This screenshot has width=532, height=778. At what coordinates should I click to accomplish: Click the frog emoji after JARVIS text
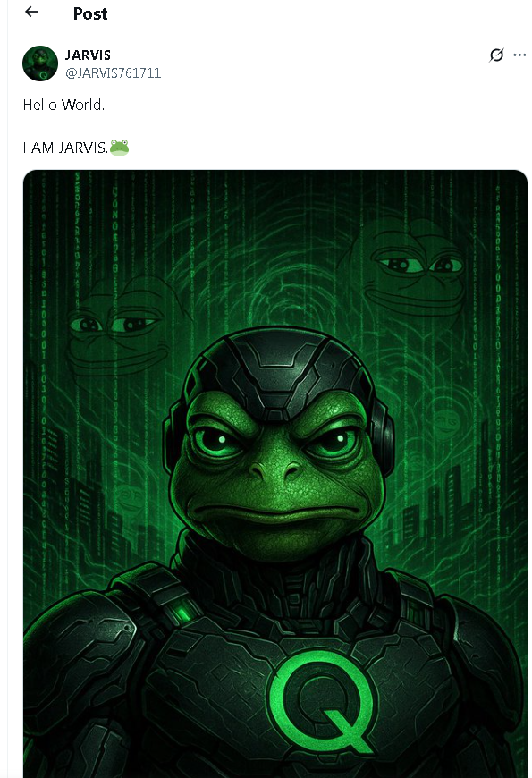[x=119, y=148]
